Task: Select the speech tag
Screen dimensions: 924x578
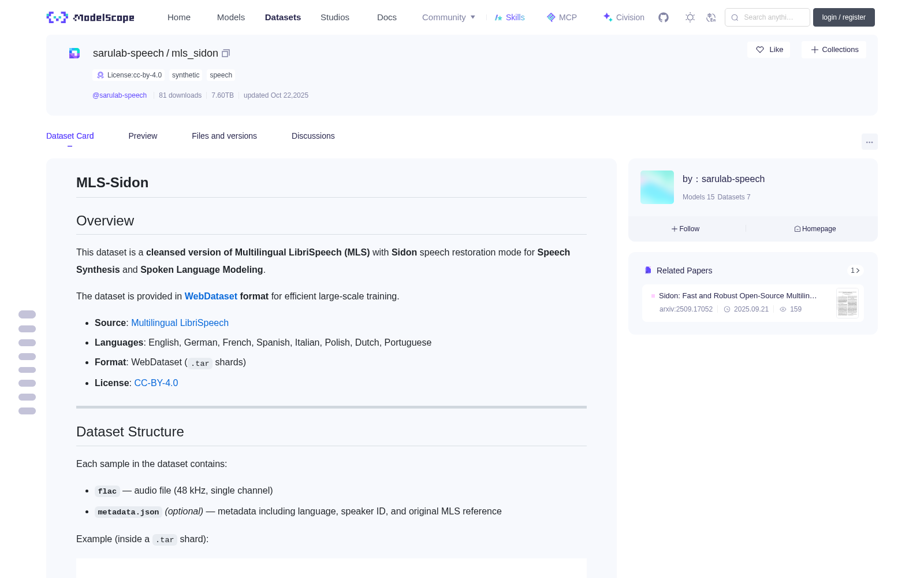Action: coord(221,75)
